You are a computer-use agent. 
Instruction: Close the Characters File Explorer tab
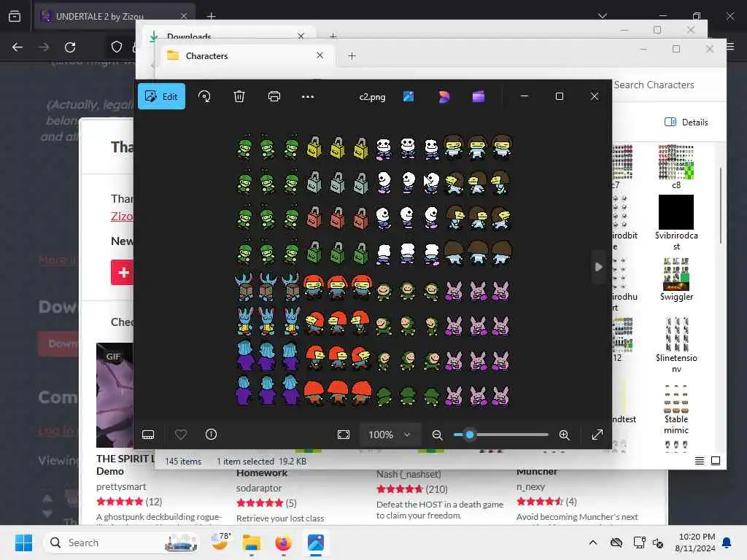click(320, 55)
